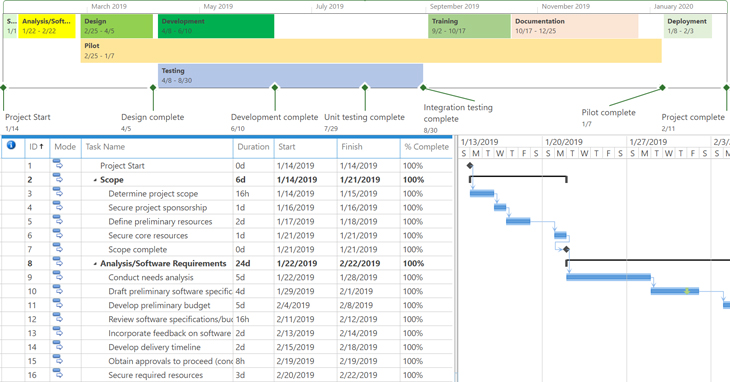Select the dark green Development timeline bar

coord(216,27)
